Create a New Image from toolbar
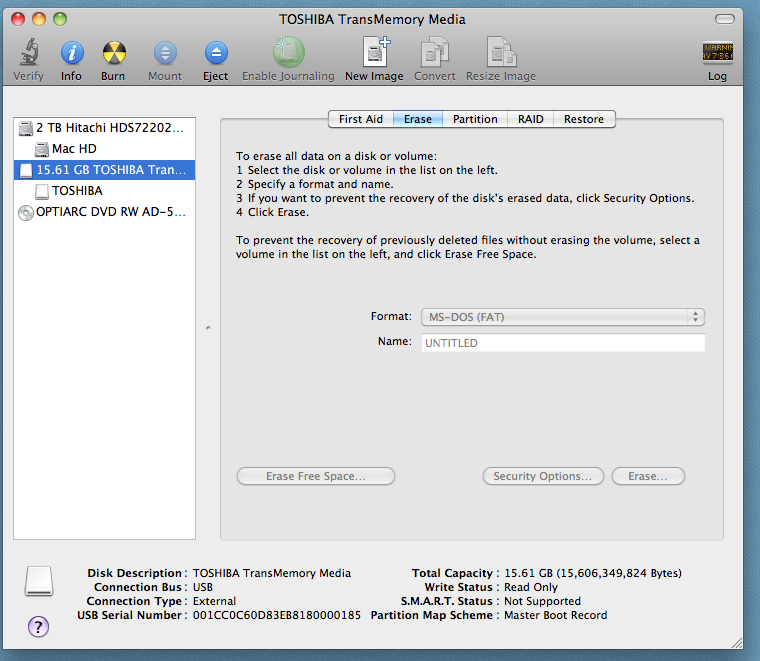 click(x=376, y=52)
